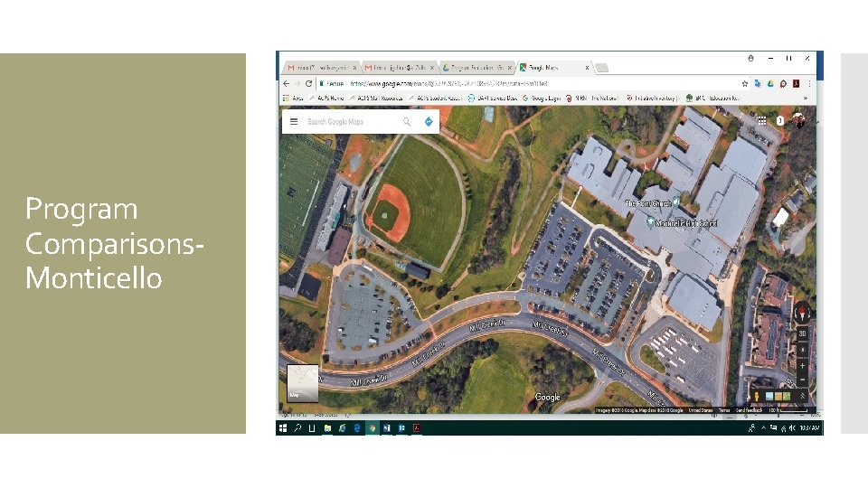
Task: Zoom in with the plus button
Action: tap(803, 366)
